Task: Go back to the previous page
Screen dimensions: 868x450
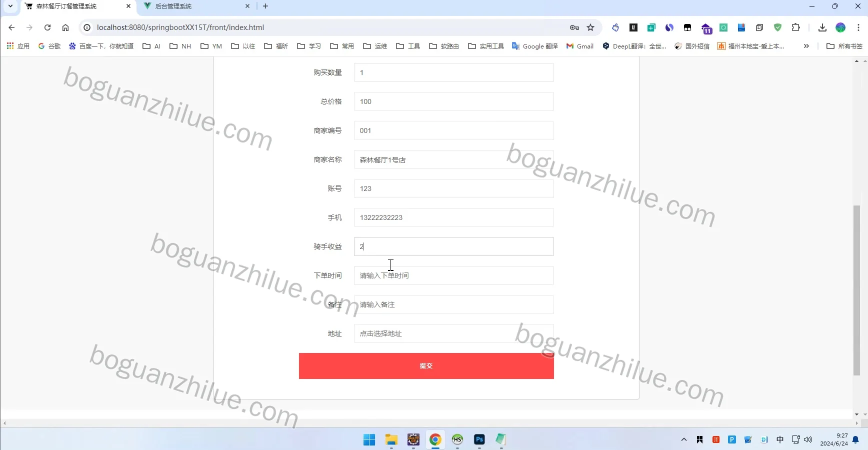Action: (11, 27)
